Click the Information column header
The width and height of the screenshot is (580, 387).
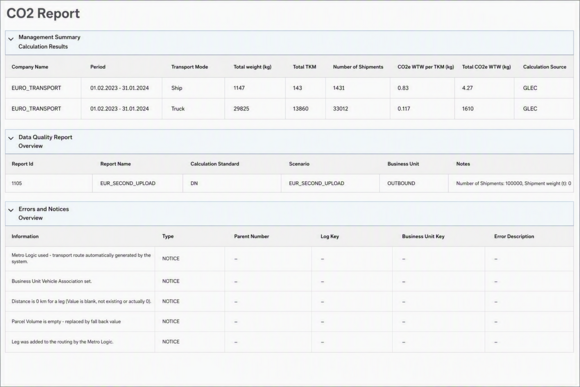tap(25, 236)
